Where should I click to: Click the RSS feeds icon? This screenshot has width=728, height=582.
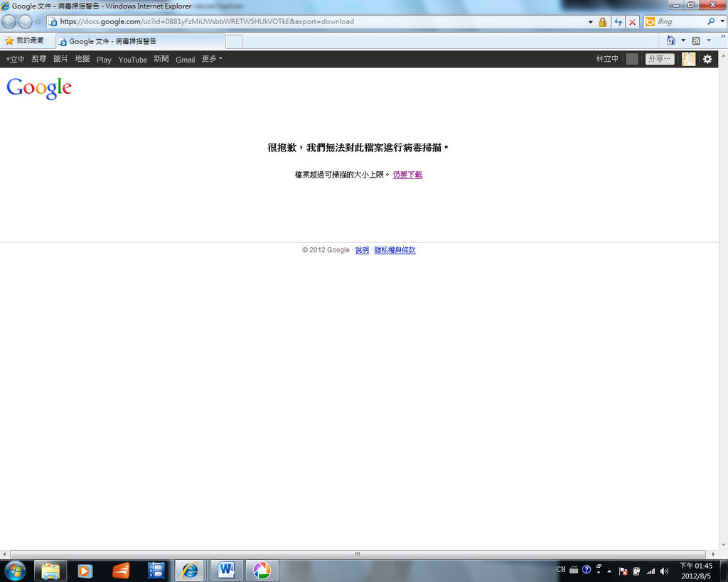pos(696,41)
